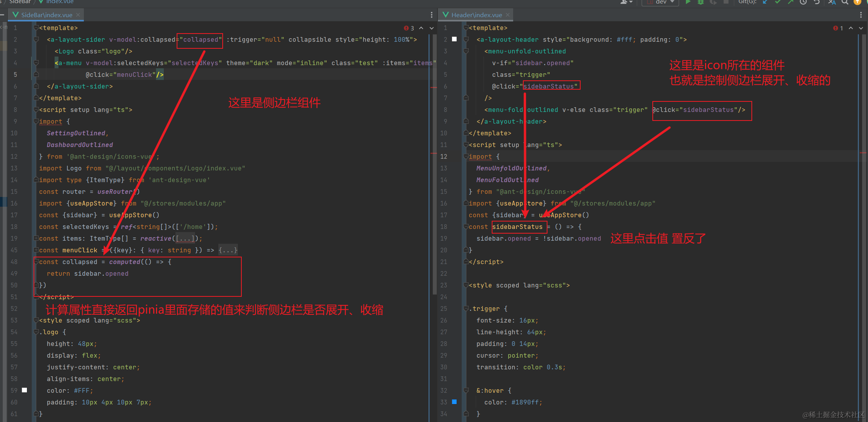Click the translate icon in toolbar
Screen dimensions: 868x422
tap(832, 2)
